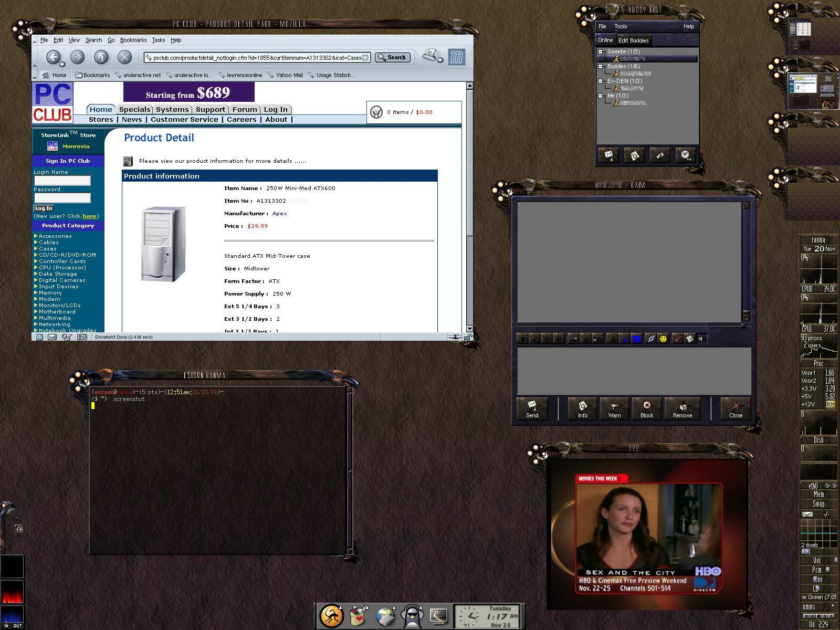Open Tools menu in Buddy List
The width and height of the screenshot is (840, 630).
[621, 26]
